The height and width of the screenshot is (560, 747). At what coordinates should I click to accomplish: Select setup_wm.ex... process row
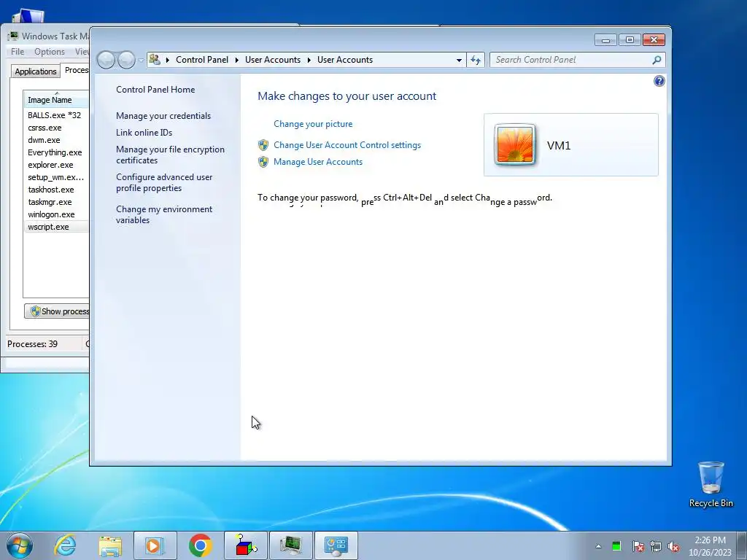[x=56, y=177]
